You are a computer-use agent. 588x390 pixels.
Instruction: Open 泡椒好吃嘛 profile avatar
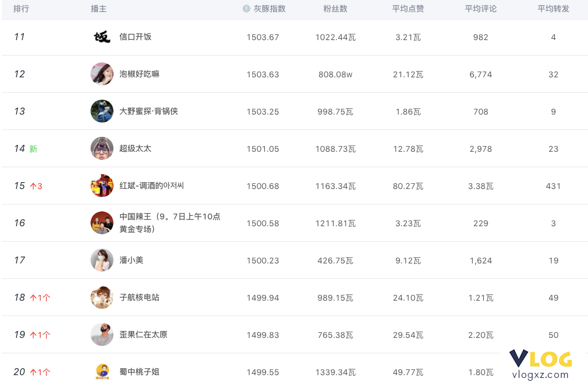point(102,74)
